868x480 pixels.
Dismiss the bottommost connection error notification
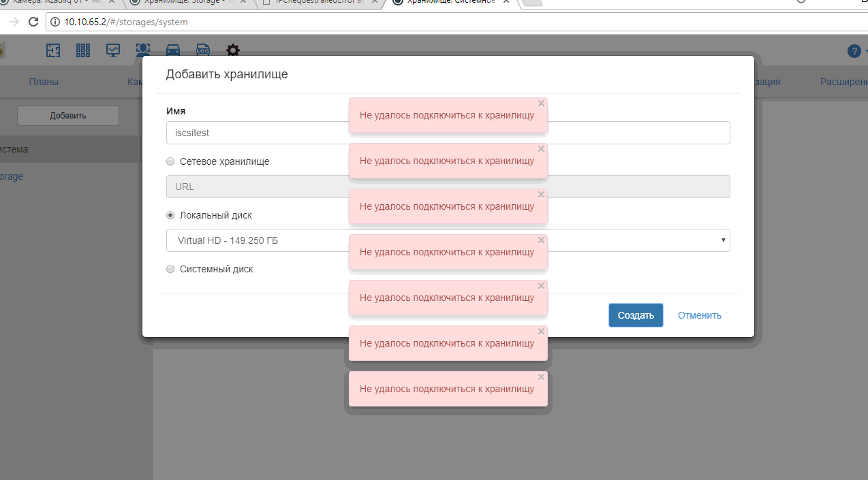click(x=541, y=377)
